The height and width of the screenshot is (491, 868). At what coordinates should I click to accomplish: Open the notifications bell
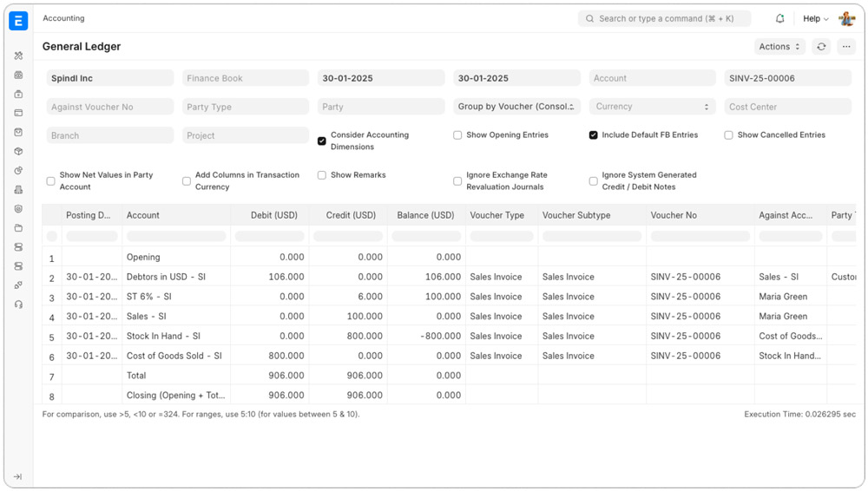point(780,18)
